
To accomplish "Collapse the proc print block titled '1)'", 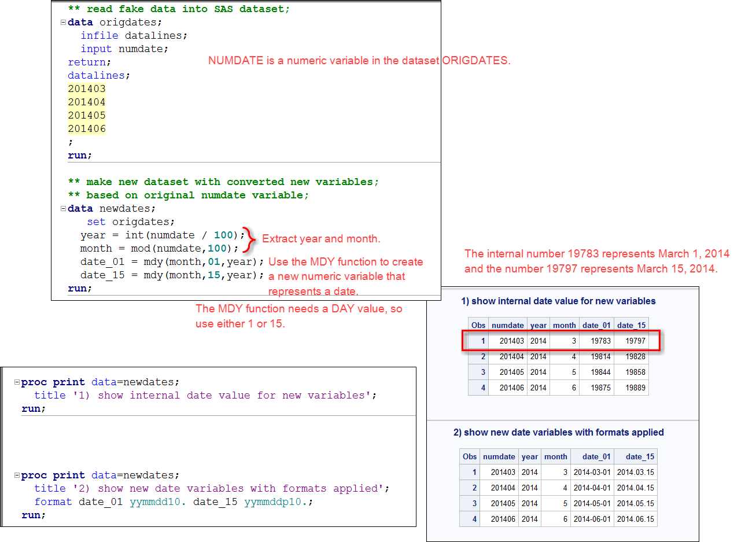I will pos(17,382).
